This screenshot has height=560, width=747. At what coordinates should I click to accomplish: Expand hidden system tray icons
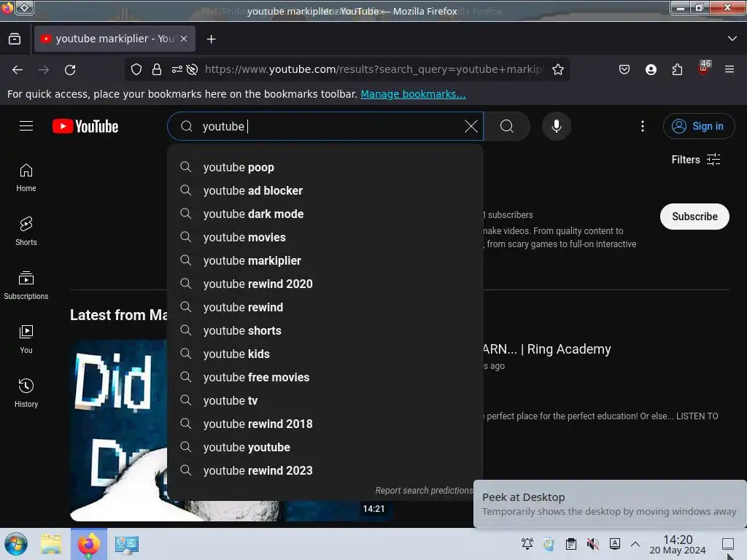(x=635, y=544)
